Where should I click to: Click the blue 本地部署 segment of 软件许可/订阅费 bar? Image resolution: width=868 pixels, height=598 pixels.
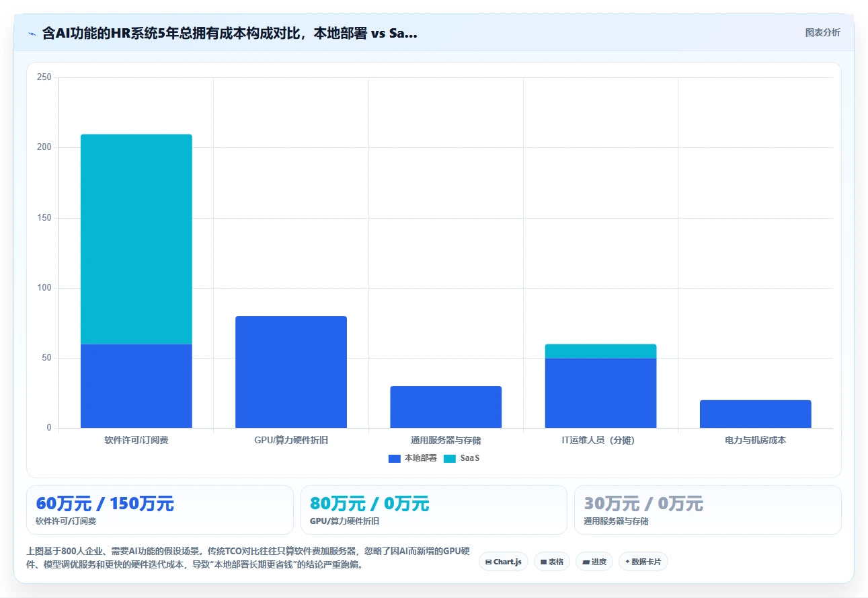coord(136,385)
